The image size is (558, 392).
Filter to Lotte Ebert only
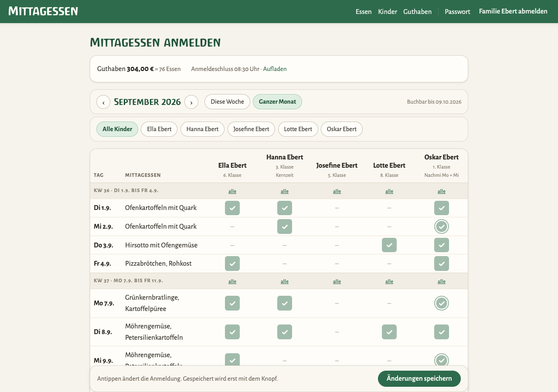[x=298, y=129]
